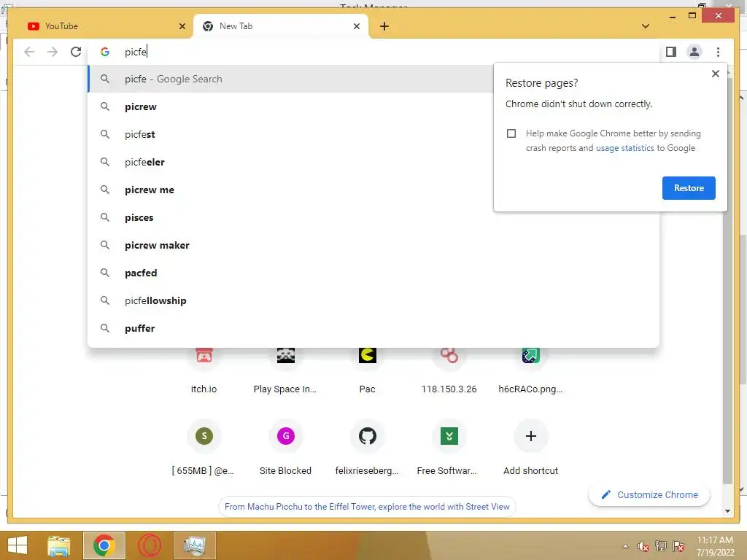Click the network tray icon
The height and width of the screenshot is (560, 747).
click(661, 546)
